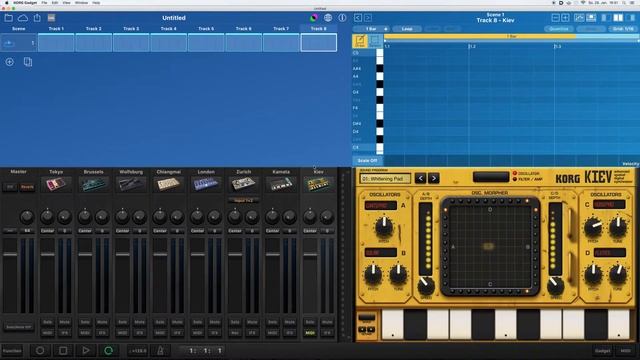
Task: Open the Grid 1/16 dropdown
Action: (623, 29)
